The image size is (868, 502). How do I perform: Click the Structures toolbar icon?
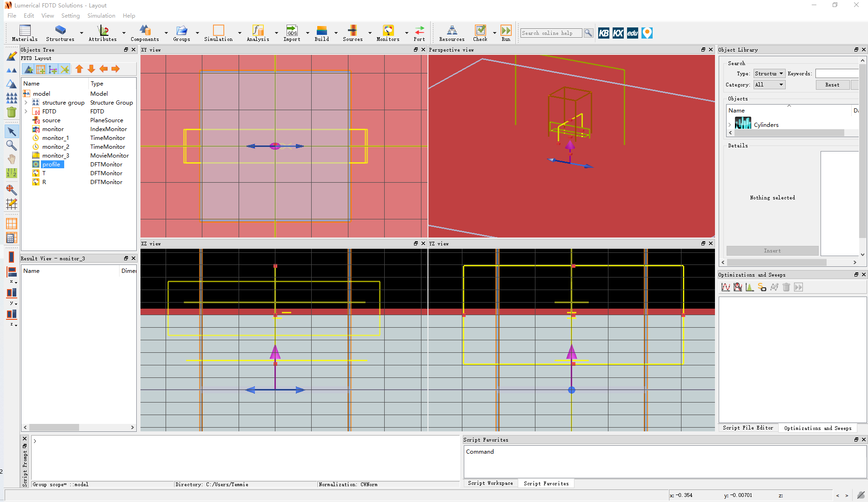click(x=60, y=33)
